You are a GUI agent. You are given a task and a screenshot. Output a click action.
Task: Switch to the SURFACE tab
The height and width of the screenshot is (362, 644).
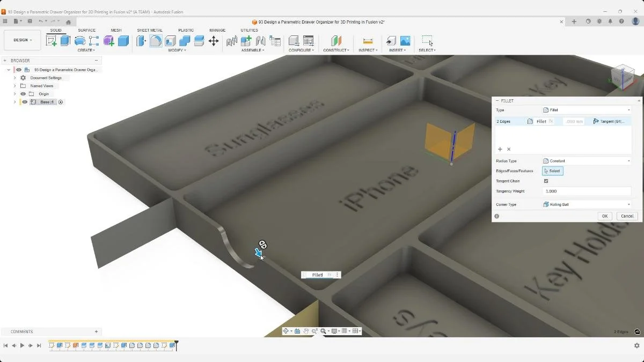87,31
